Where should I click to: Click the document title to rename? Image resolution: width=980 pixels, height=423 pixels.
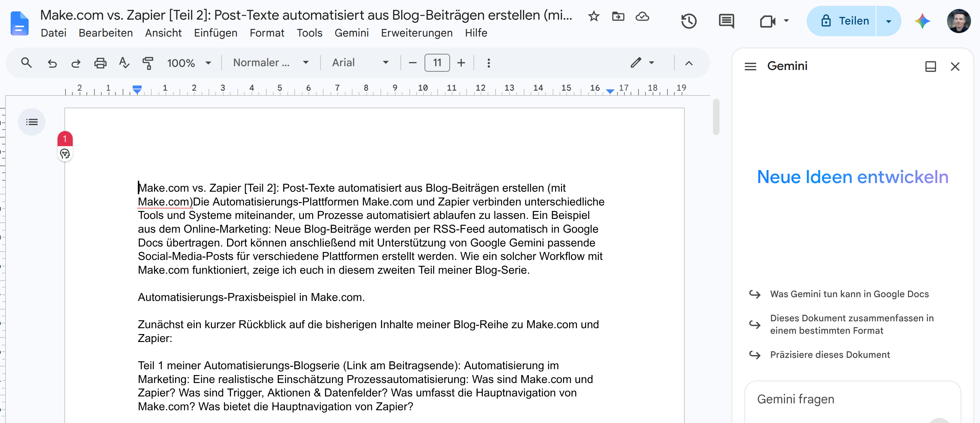(x=306, y=15)
